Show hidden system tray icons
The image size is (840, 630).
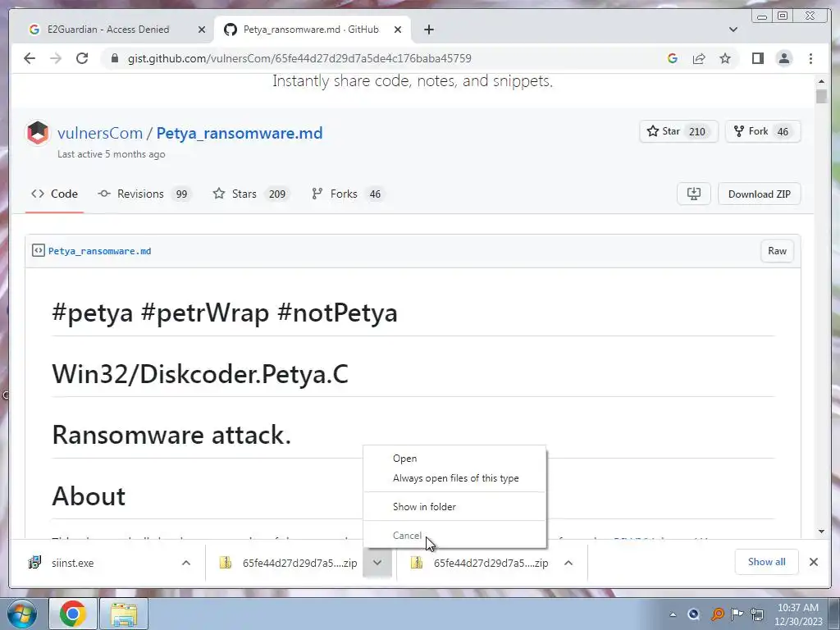tap(673, 614)
